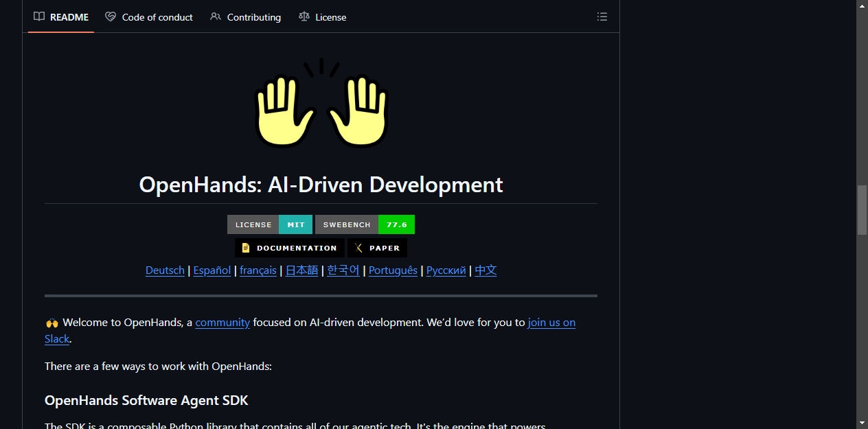Open the README tab
This screenshot has height=429, width=868.
tap(61, 17)
